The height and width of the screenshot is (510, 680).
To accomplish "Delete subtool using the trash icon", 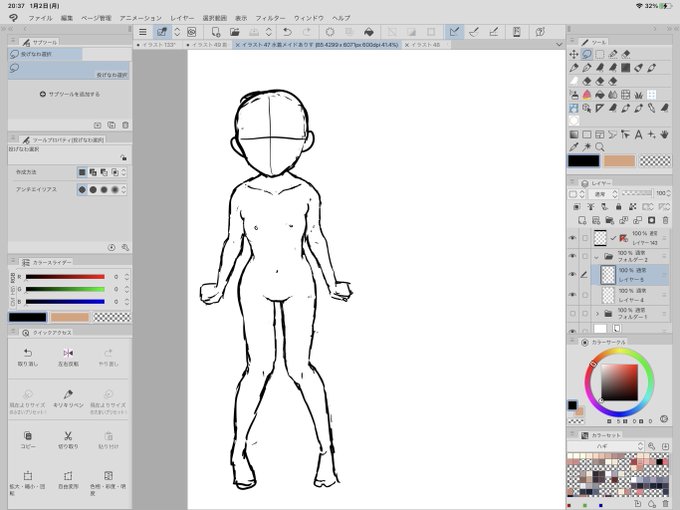I will (x=125, y=125).
